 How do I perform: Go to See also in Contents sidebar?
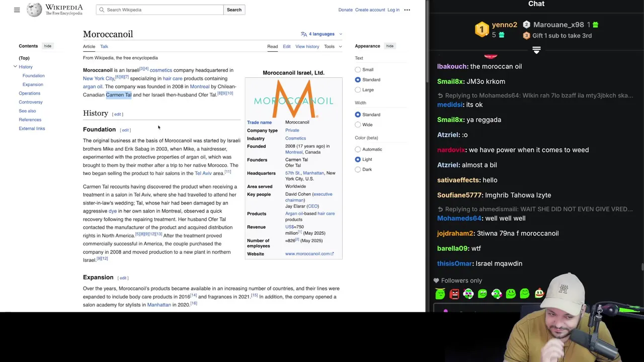click(x=27, y=111)
